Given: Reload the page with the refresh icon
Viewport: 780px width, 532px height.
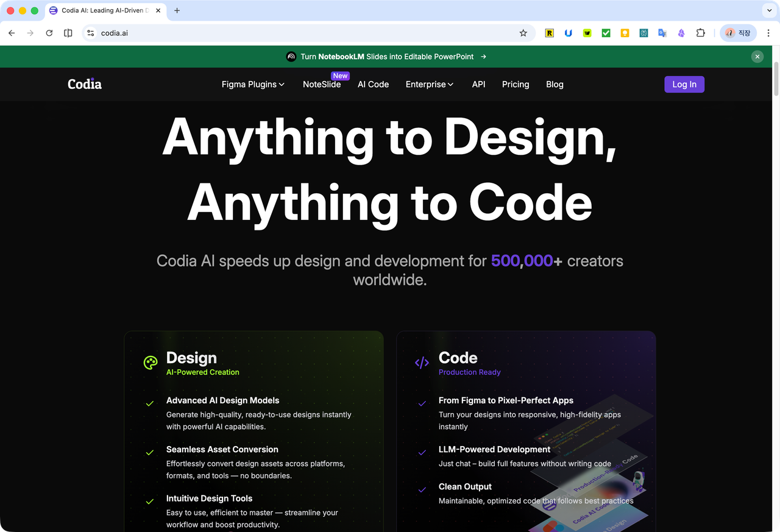Looking at the screenshot, I should (49, 33).
